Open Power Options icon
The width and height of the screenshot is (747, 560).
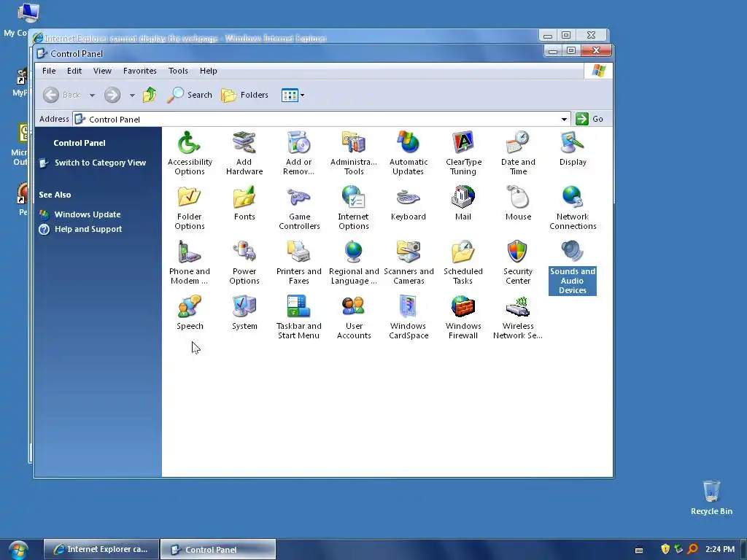[x=244, y=262]
